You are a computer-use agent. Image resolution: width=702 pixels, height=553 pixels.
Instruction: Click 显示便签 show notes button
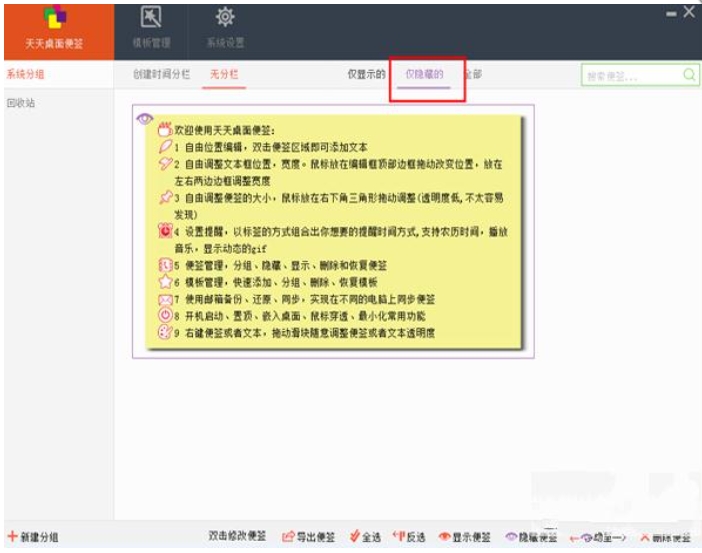click(465, 537)
